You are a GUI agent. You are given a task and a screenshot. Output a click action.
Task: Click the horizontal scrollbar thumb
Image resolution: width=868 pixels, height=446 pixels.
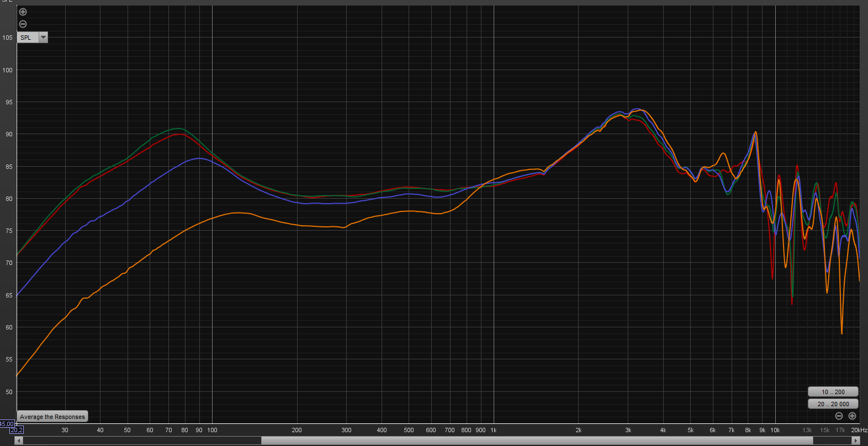[x=537, y=440]
